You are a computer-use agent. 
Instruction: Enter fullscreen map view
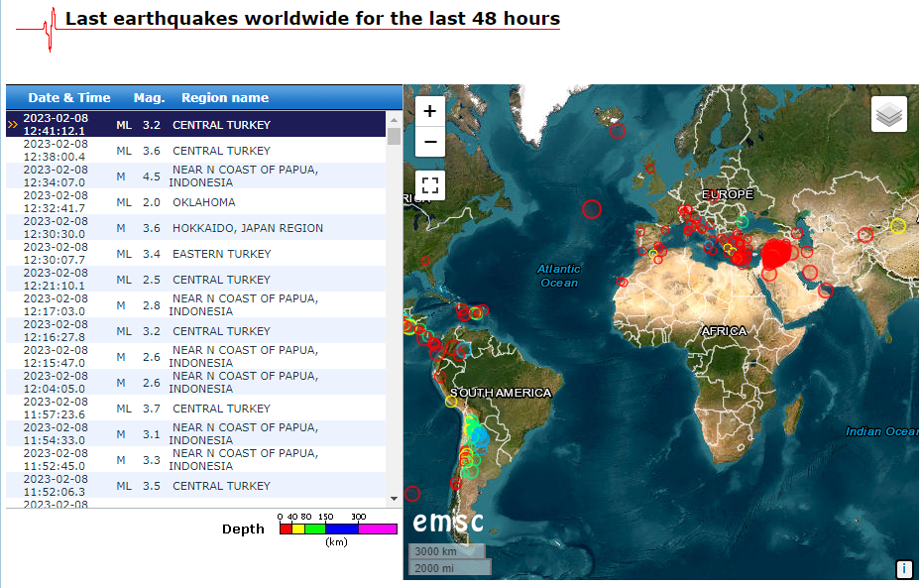pos(430,184)
